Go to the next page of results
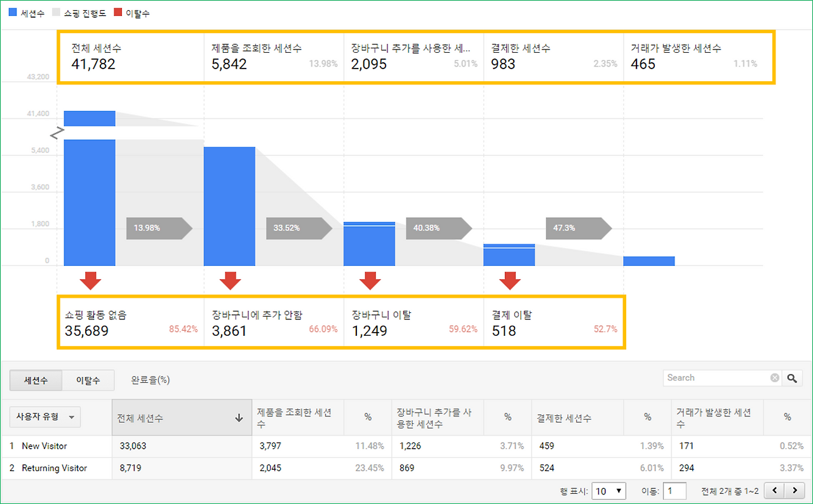The height and width of the screenshot is (504, 813). 795,490
